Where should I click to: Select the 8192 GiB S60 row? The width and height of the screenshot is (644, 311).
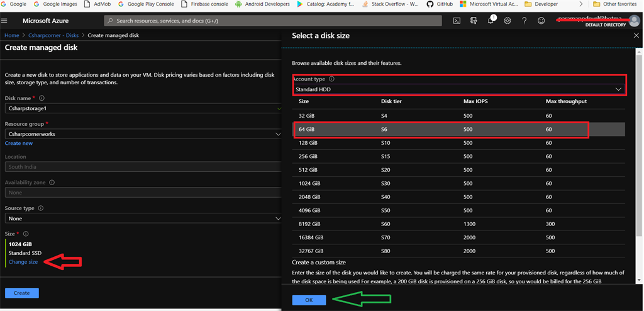(x=458, y=223)
